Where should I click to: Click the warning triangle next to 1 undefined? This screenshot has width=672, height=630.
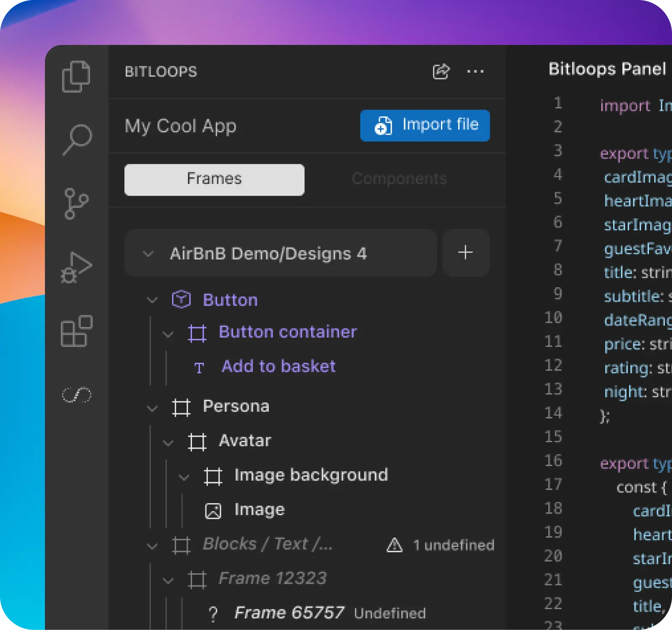pyautogui.click(x=394, y=544)
